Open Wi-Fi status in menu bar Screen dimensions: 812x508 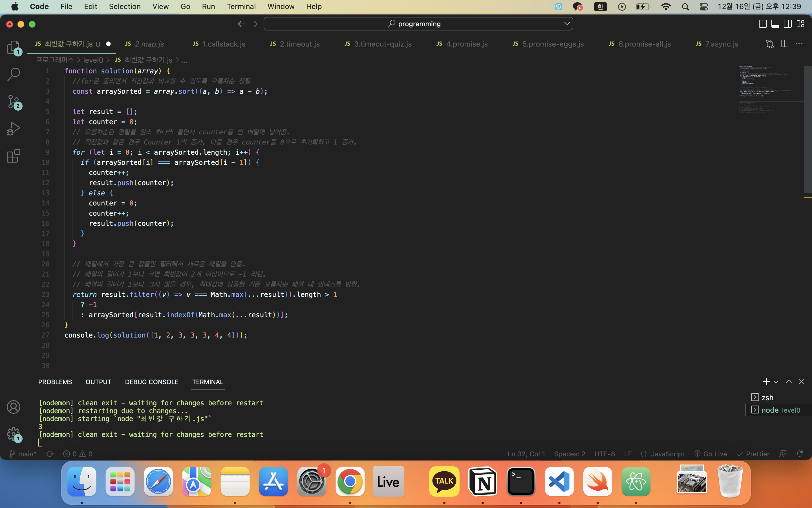(666, 7)
